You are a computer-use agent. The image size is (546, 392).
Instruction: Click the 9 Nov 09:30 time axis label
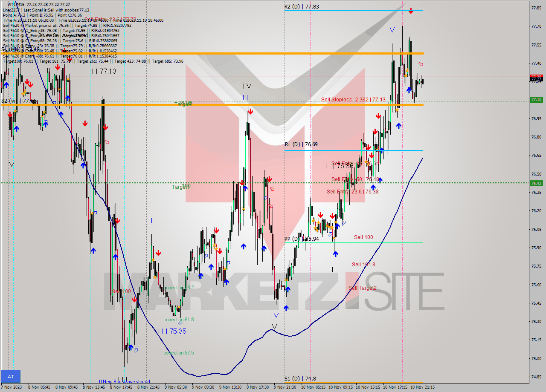(203, 387)
